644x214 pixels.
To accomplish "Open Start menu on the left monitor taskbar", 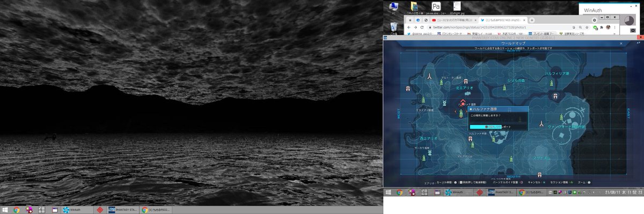I will point(5,210).
